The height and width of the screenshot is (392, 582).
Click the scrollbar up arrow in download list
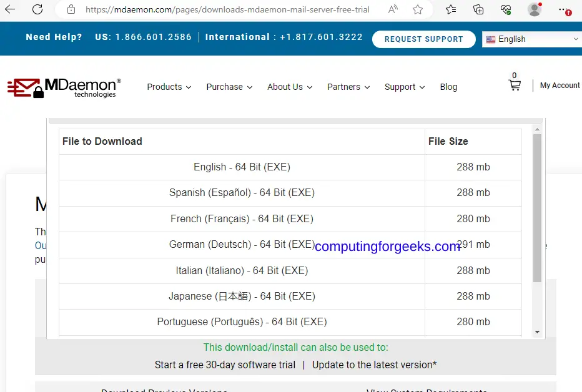click(537, 129)
